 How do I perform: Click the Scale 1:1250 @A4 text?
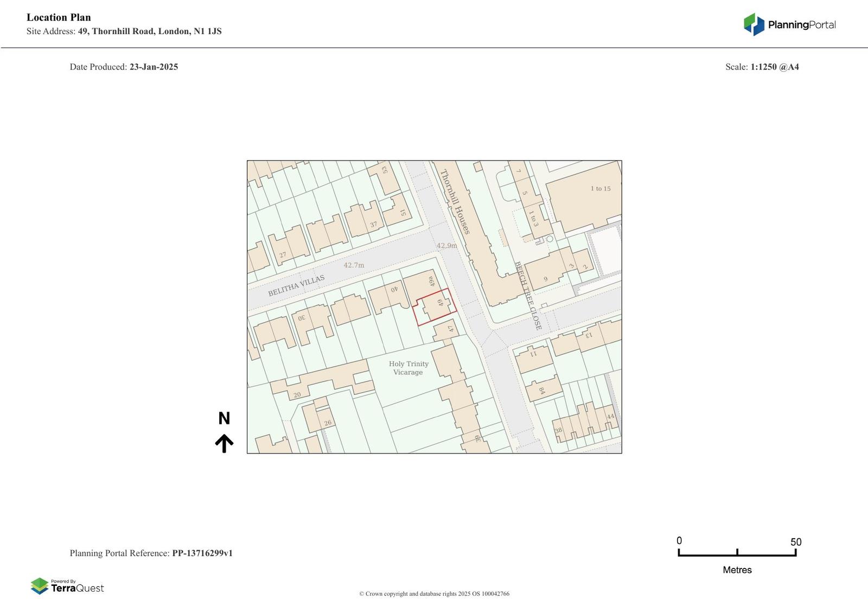coord(762,67)
